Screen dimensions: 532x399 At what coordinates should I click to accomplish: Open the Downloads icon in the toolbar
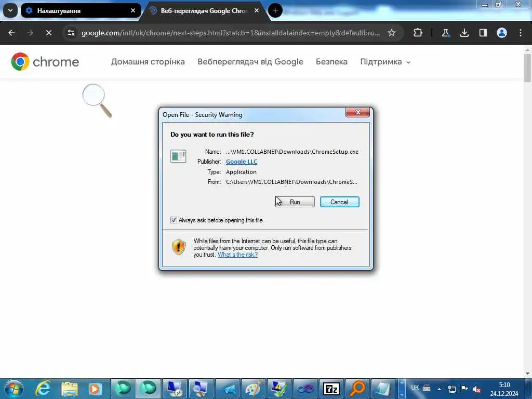(464, 33)
